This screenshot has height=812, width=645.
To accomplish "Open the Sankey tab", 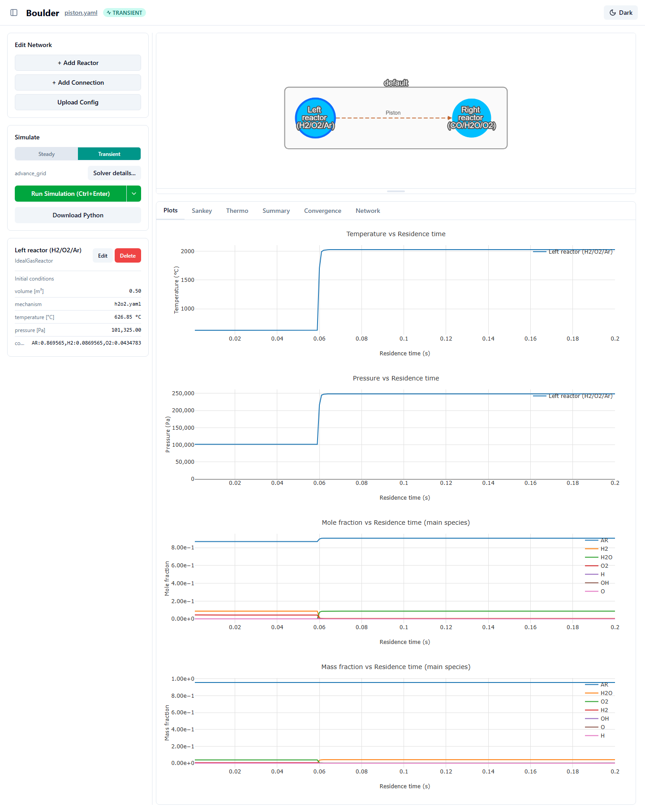I will point(202,211).
